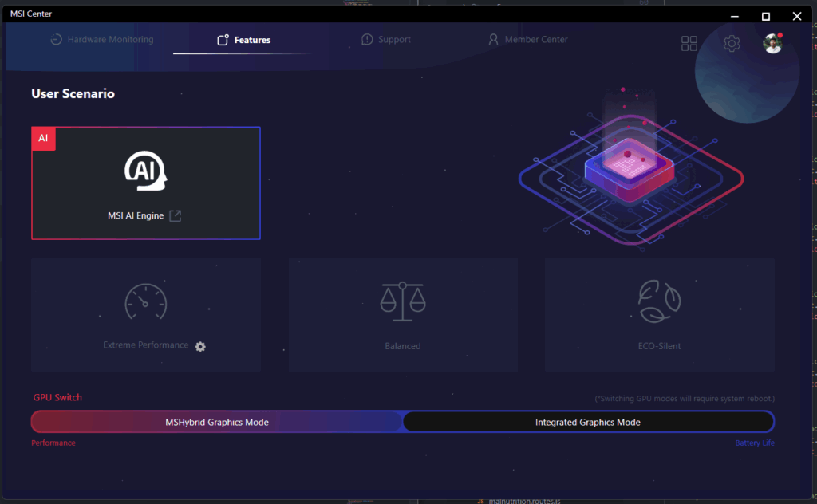Click the Performance label under GPU switch

(x=53, y=443)
